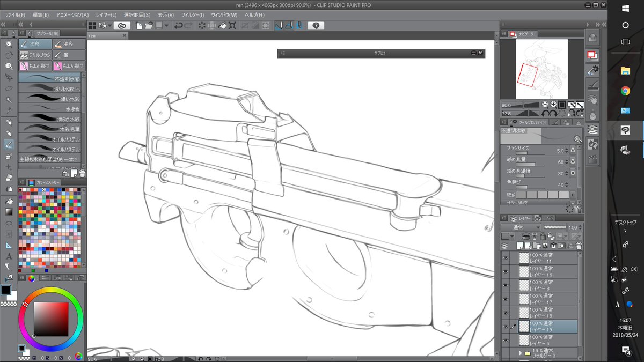The height and width of the screenshot is (362, 644).
Task: Hide レイヤー 18 with eye icon
Action: coord(506,313)
